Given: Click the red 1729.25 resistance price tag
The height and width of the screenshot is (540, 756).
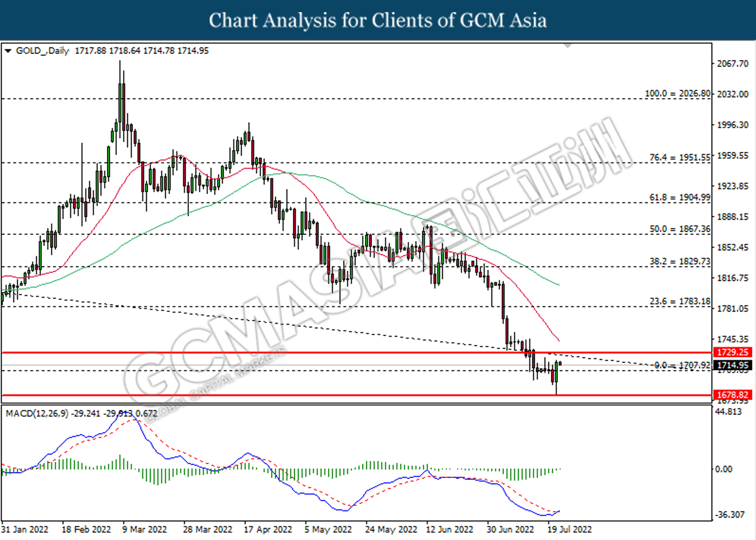Looking at the screenshot, I should (732, 352).
